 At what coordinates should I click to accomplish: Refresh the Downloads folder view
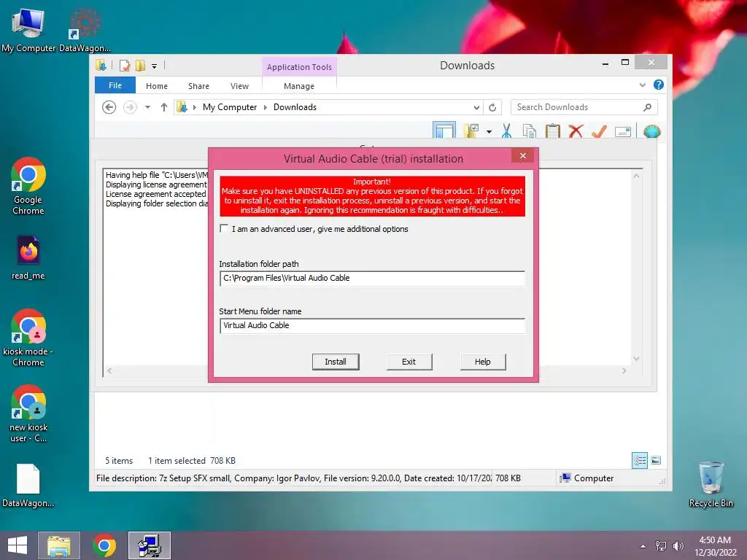click(x=492, y=108)
